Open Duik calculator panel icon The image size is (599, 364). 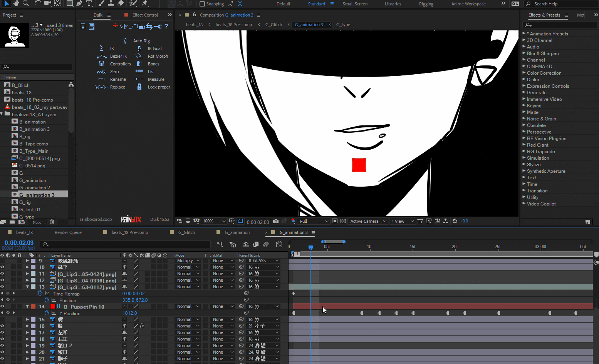[92, 27]
